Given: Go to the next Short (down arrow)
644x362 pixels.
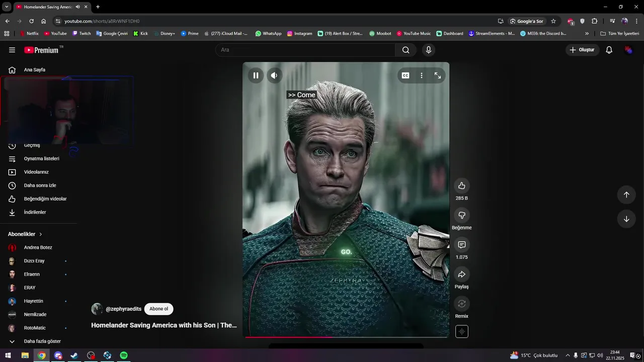Looking at the screenshot, I should point(626,219).
